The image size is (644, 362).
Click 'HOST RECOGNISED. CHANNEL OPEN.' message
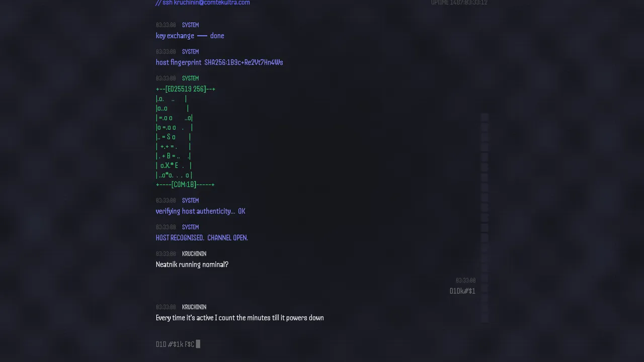[202, 238]
